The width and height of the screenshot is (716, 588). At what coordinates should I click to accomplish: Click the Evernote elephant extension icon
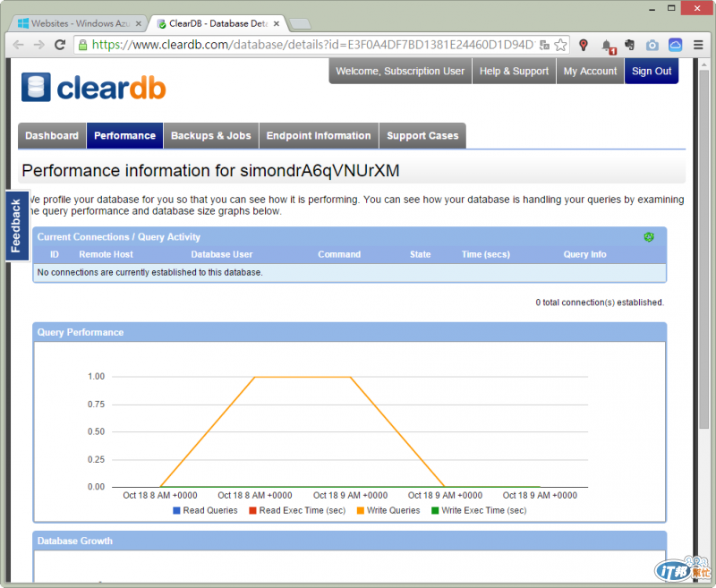coord(630,45)
